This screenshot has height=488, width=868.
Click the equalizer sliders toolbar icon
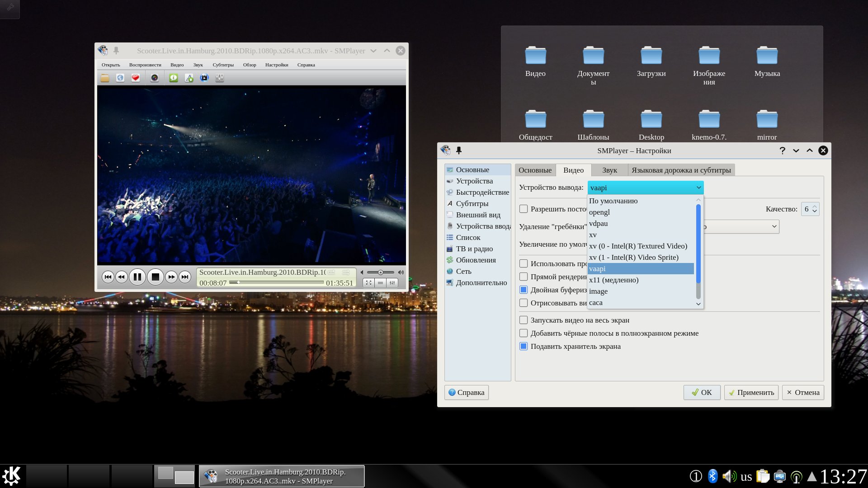[220, 78]
